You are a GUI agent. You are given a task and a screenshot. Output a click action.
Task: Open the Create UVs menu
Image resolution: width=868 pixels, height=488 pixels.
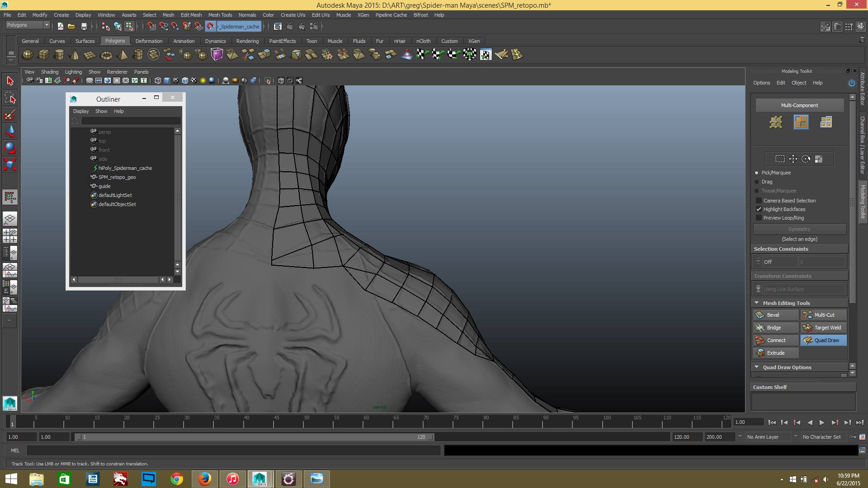[x=292, y=15]
